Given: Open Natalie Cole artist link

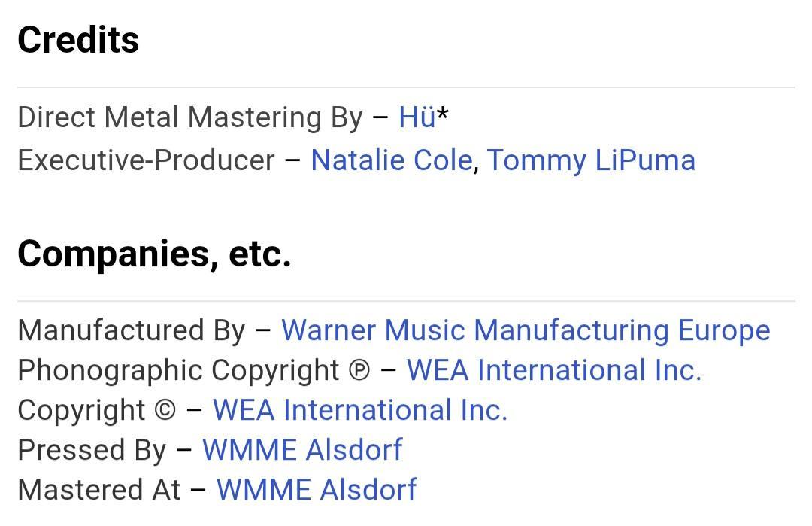Looking at the screenshot, I should coord(391,160).
